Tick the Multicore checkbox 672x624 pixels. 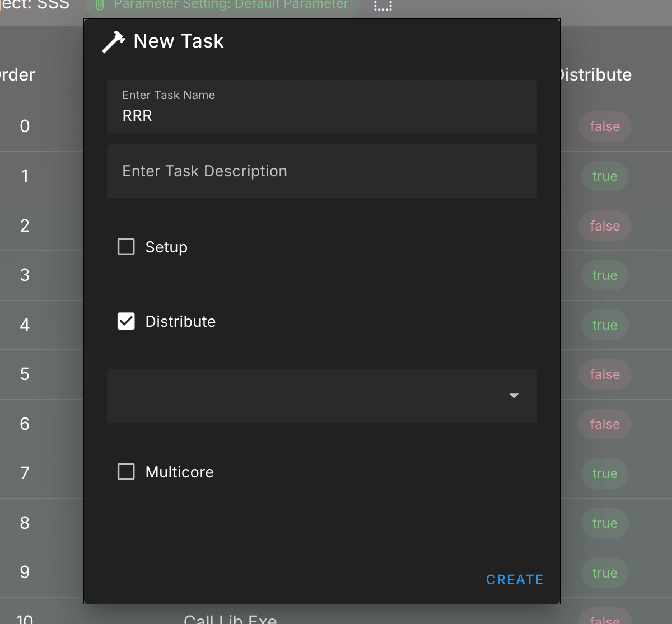point(126,472)
